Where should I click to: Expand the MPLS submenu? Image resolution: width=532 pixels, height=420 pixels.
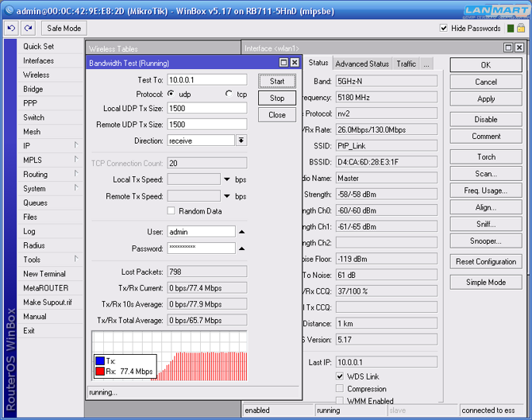tap(76, 160)
